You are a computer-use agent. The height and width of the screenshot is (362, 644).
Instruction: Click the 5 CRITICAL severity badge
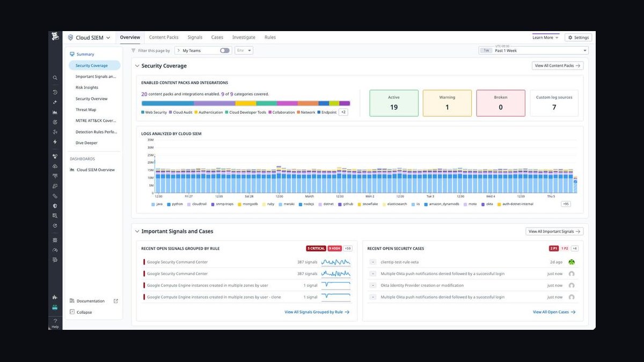(316, 248)
